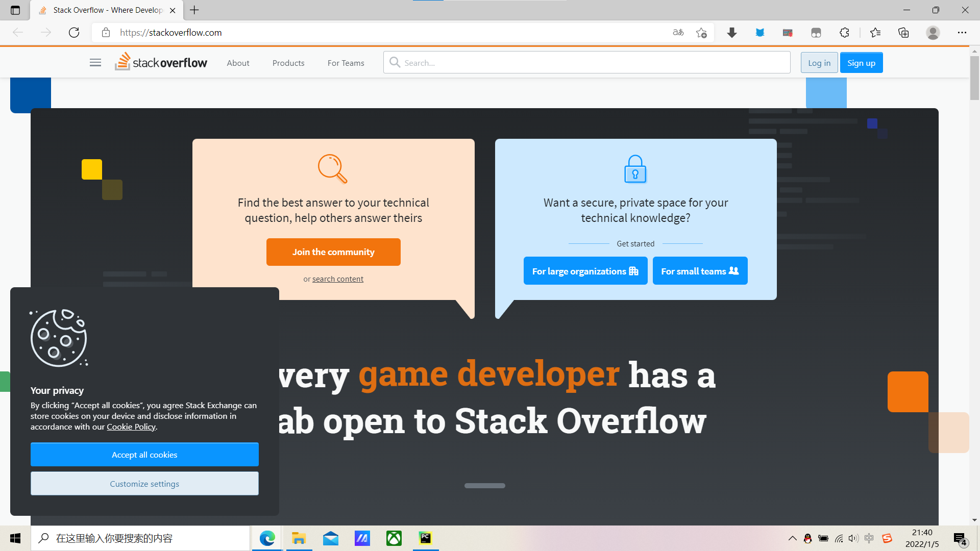
Task: Open the Products menu item
Action: (x=288, y=63)
